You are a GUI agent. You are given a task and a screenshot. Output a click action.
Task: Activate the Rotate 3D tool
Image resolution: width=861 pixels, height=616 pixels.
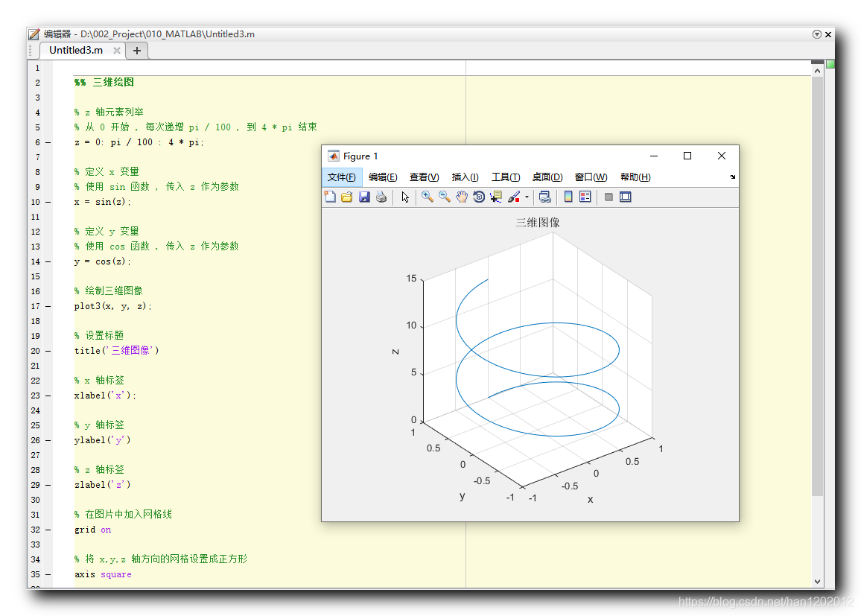pos(479,197)
